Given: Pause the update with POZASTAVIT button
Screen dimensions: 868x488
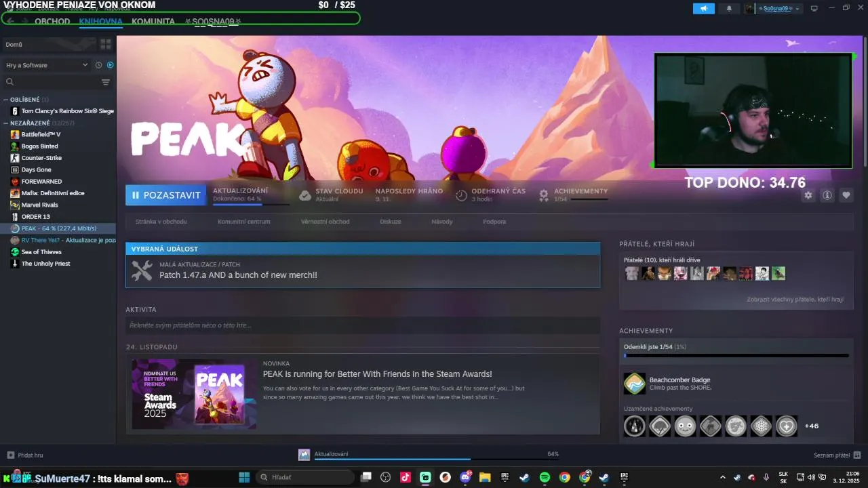Looking at the screenshot, I should point(166,195).
